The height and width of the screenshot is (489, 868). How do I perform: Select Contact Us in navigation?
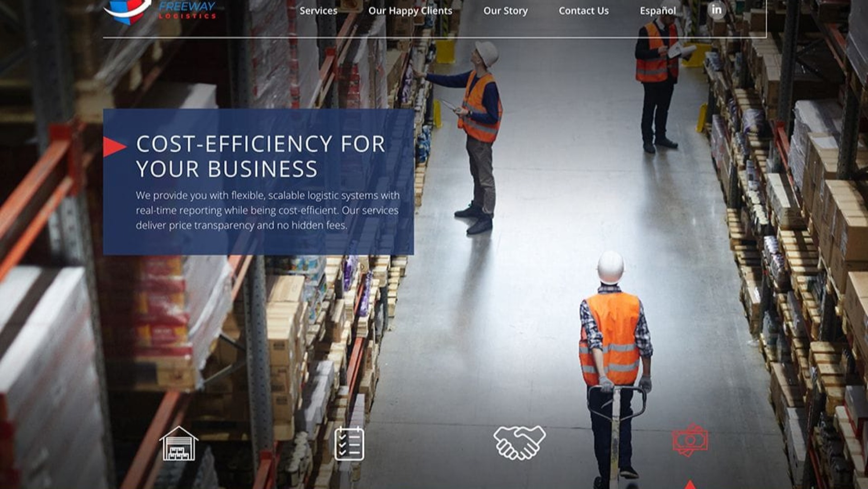click(584, 11)
